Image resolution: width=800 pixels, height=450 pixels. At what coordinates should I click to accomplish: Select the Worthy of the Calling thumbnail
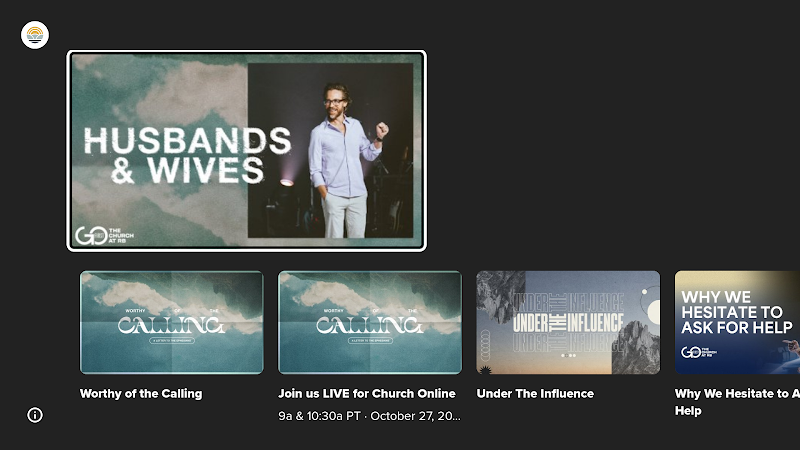(172, 322)
